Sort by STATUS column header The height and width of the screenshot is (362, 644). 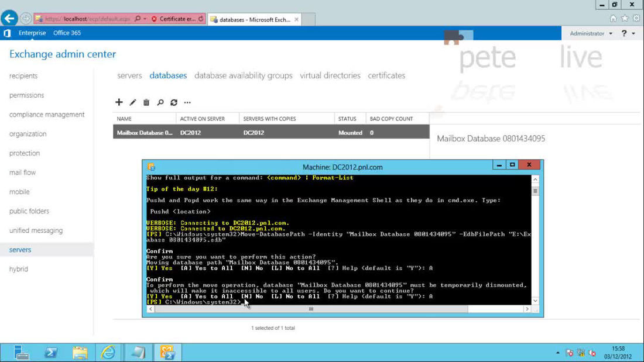coord(350,119)
